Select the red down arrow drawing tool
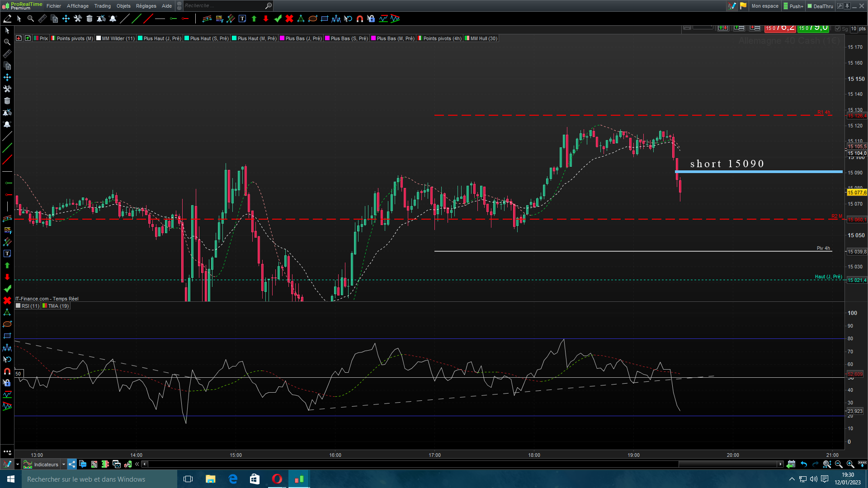The height and width of the screenshot is (488, 868). [x=266, y=19]
